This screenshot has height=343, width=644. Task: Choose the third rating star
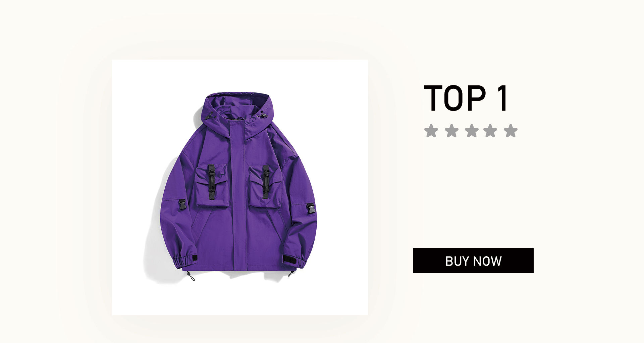tap(472, 131)
